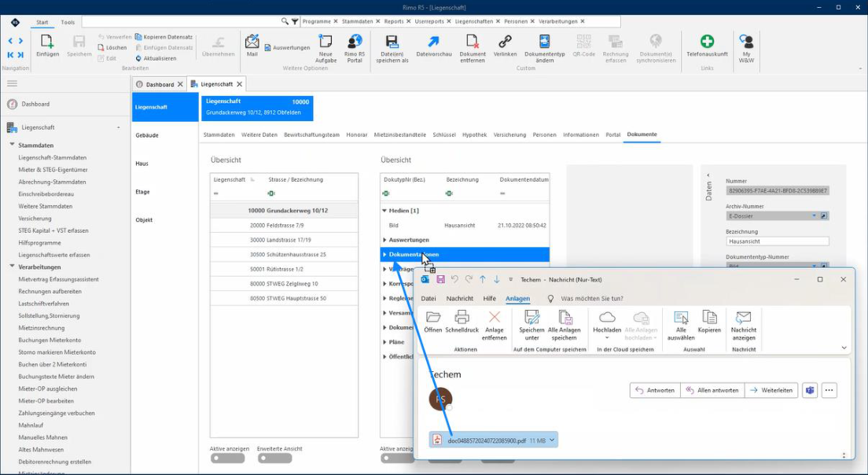Expand the Auswertungen document group
This screenshot has height=475, width=868.
(x=384, y=241)
